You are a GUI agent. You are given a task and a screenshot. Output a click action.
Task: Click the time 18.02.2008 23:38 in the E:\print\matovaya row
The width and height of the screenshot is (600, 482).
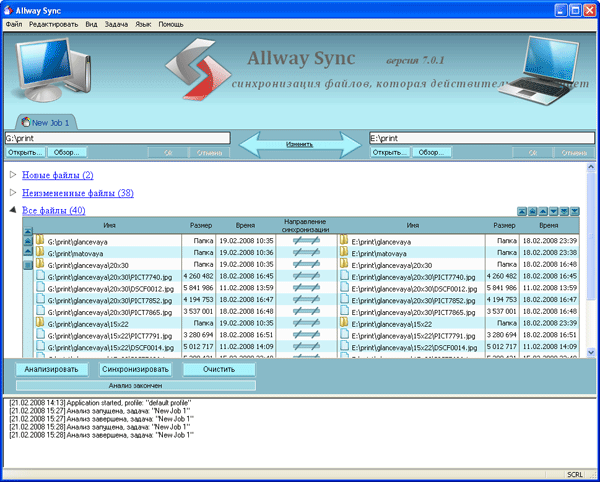pos(550,252)
